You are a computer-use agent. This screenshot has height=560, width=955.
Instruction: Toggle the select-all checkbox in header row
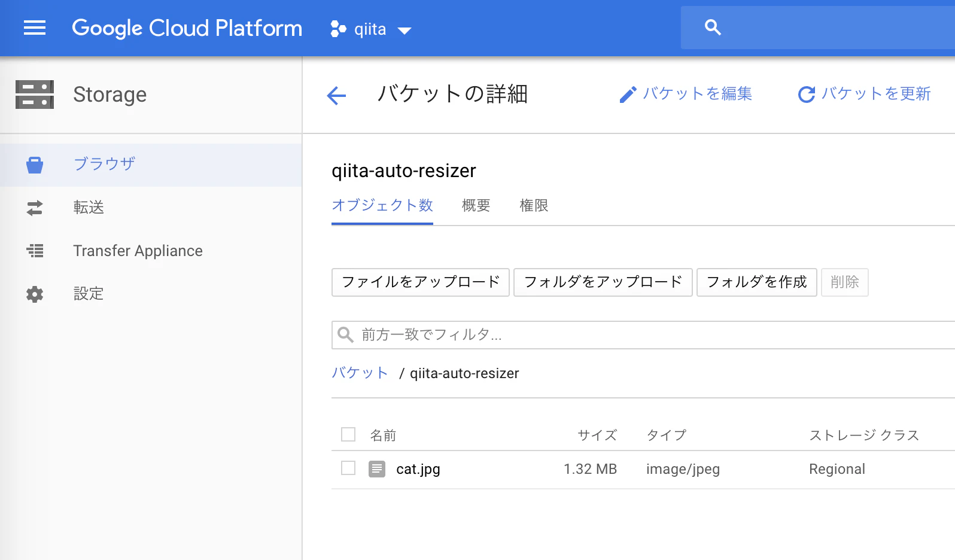pyautogui.click(x=348, y=434)
